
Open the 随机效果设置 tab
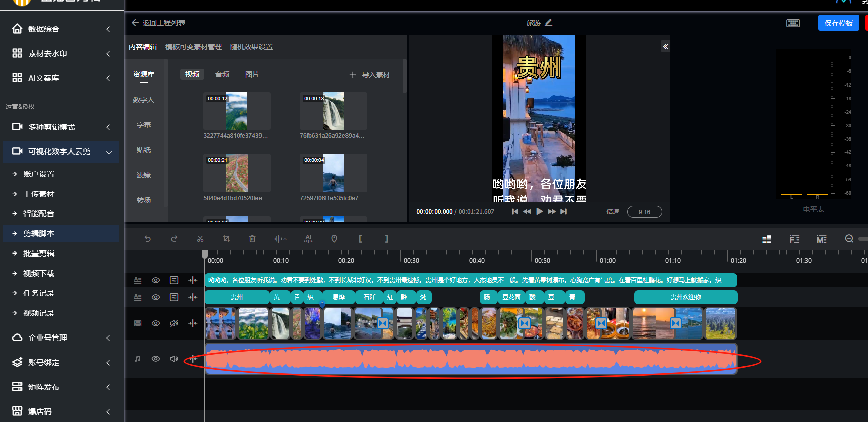coord(251,47)
